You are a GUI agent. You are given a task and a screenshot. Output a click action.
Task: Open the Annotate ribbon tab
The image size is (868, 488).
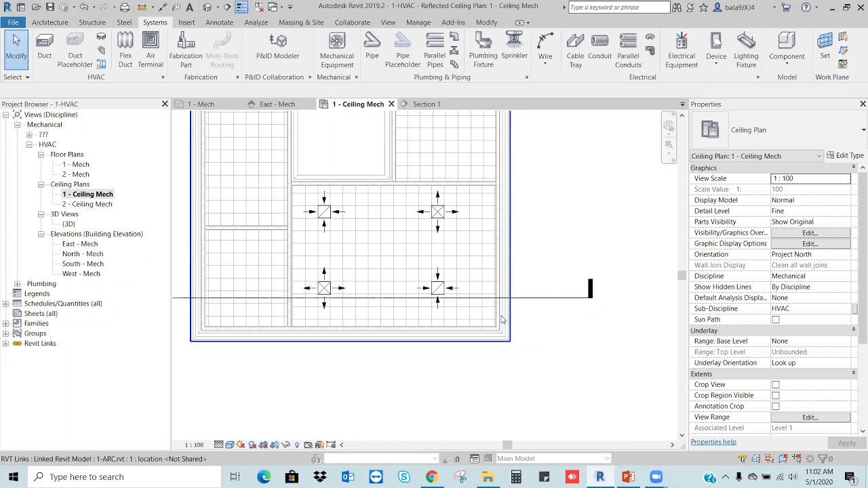coord(219,22)
